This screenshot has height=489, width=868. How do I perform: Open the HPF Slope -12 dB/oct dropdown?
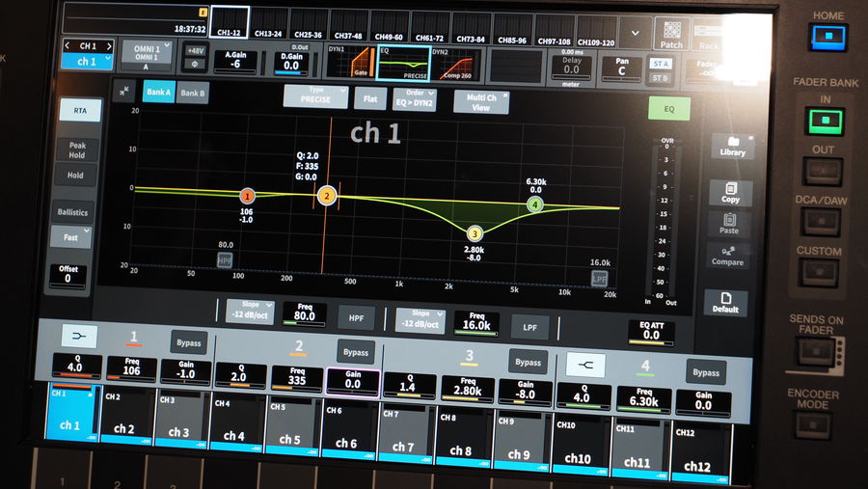(250, 311)
